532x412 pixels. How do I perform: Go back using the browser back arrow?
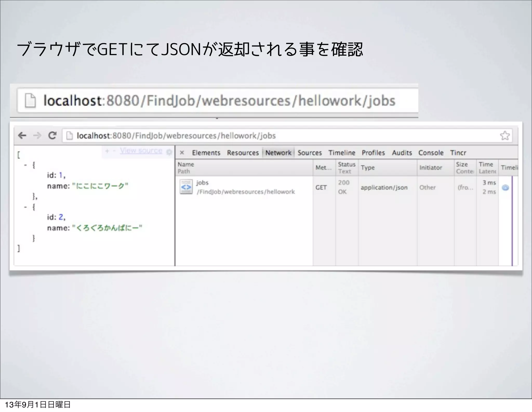pyautogui.click(x=22, y=136)
